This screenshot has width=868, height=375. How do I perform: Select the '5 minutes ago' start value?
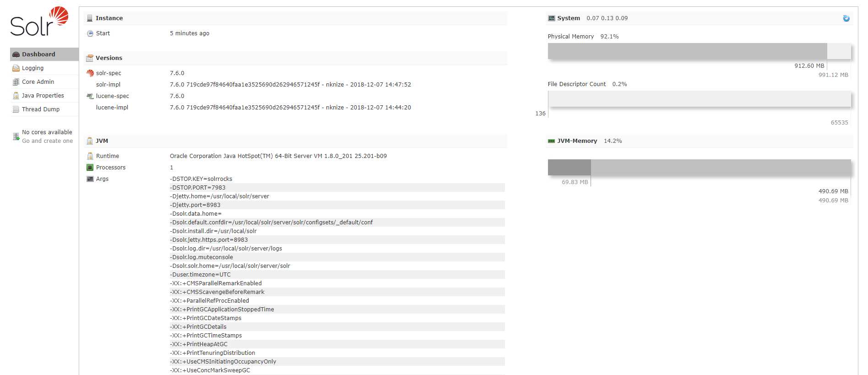(x=190, y=33)
